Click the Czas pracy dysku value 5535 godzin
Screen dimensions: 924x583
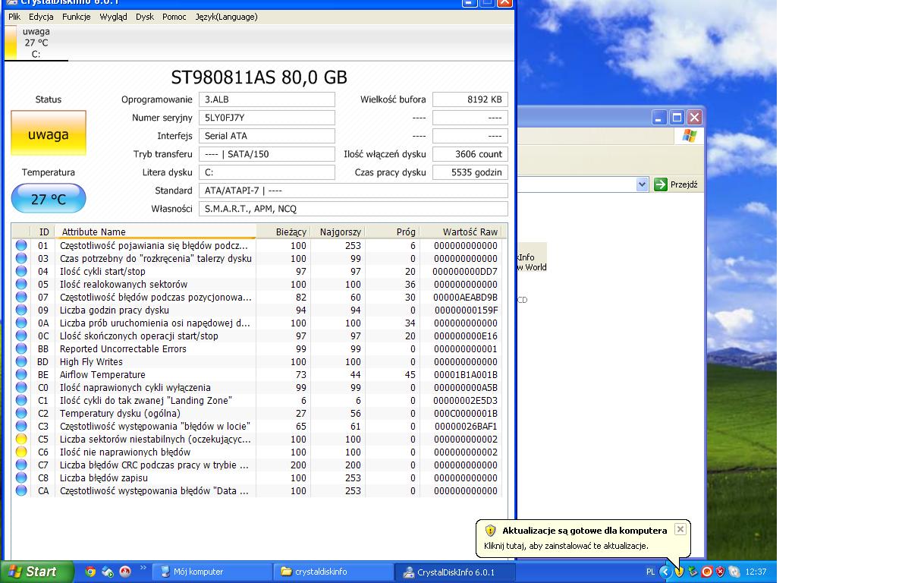(x=470, y=172)
